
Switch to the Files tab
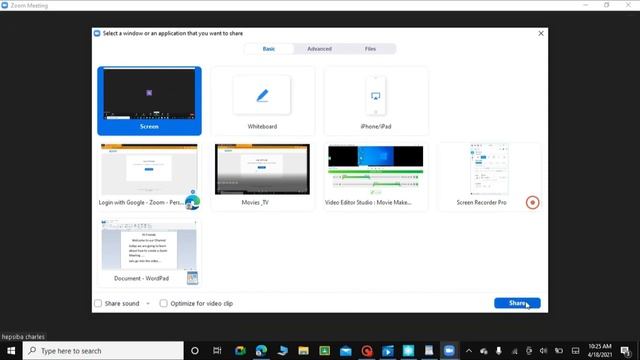[370, 49]
